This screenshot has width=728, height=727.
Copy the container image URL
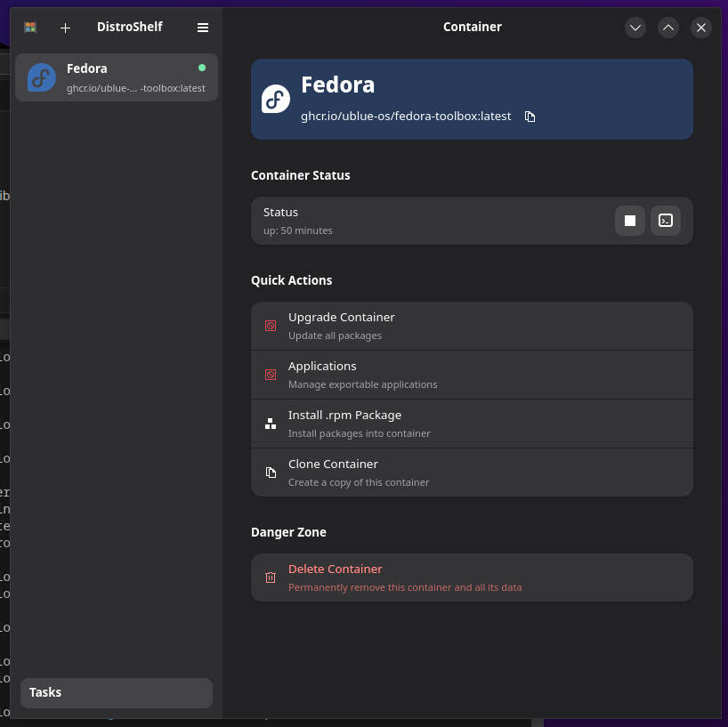pos(530,117)
